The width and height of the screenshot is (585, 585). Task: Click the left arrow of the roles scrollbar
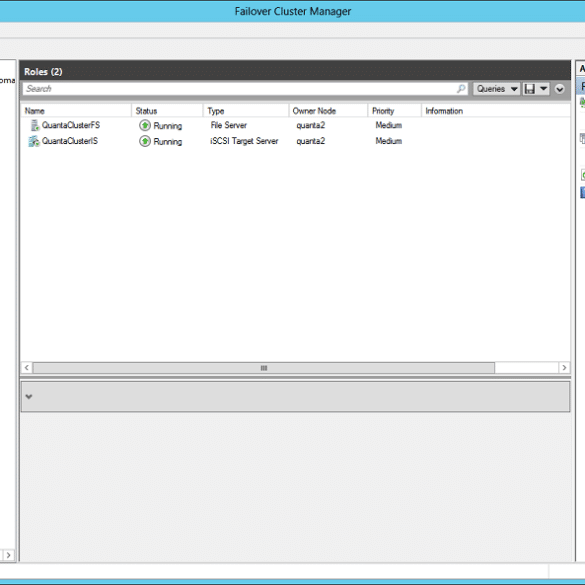tap(27, 368)
